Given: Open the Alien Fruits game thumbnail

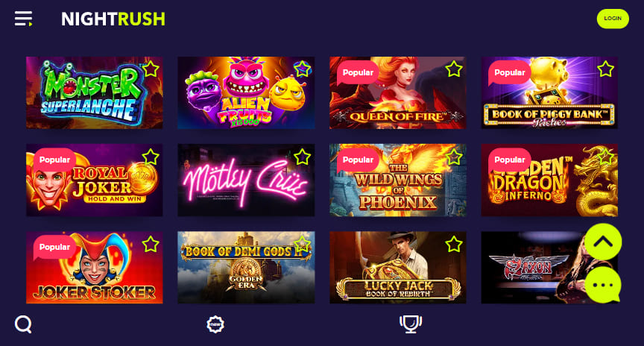Looking at the screenshot, I should (246, 93).
